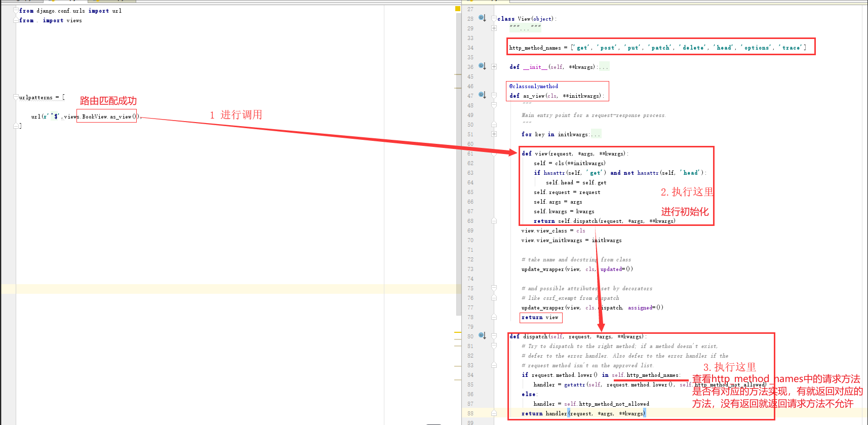Click 'view.view_class = cls' on line 69
Image resolution: width=868 pixels, height=425 pixels.
pos(553,230)
